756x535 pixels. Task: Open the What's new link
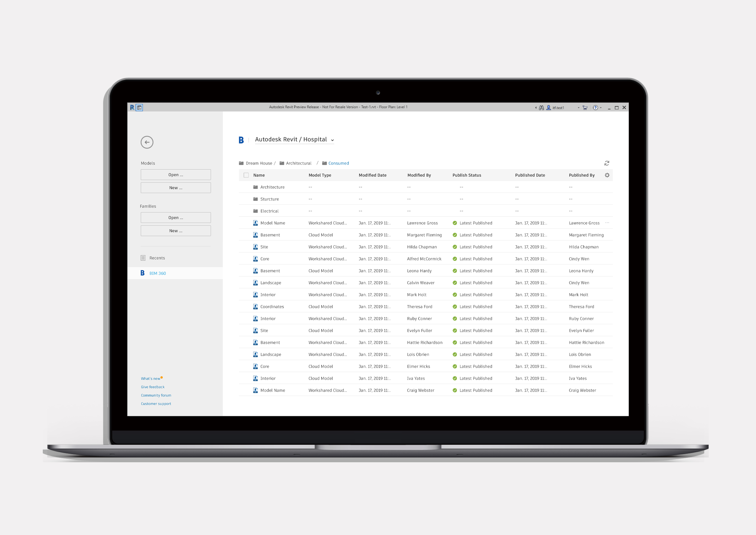click(x=150, y=378)
